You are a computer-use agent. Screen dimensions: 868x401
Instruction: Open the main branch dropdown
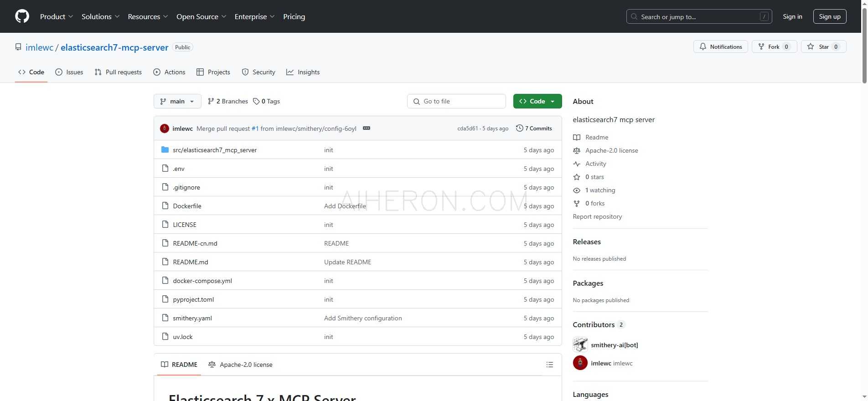177,101
